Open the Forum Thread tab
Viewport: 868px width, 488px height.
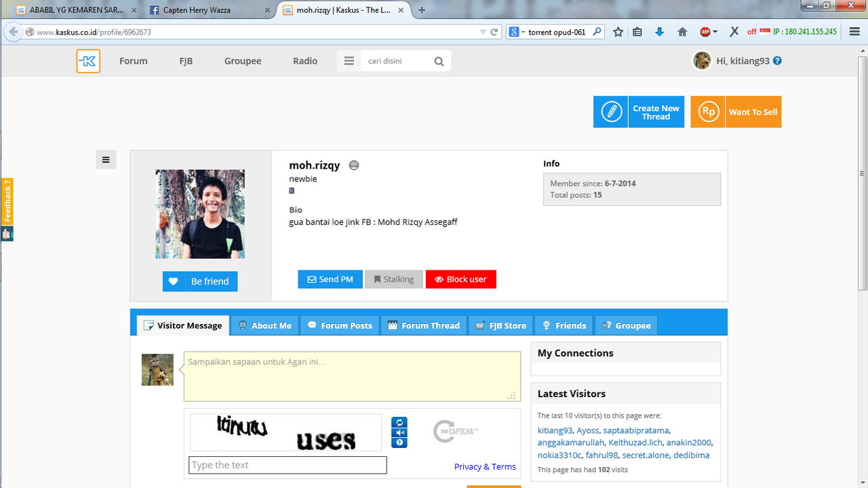point(424,325)
